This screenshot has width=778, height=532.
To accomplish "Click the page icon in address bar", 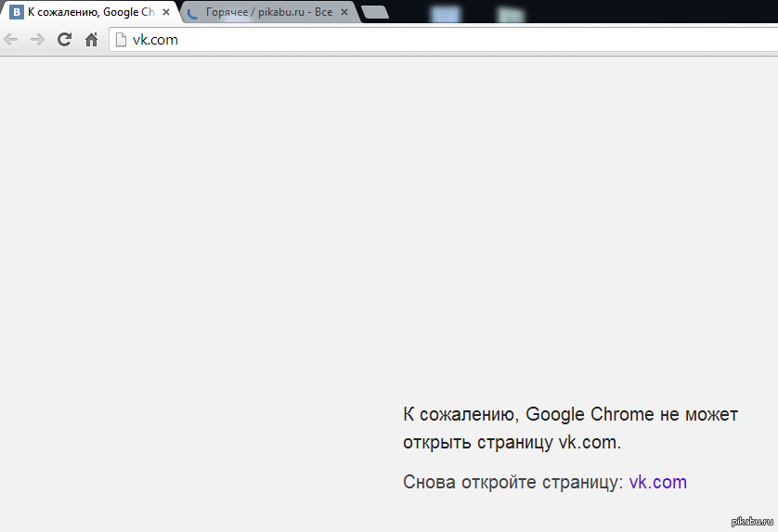I will coord(121,39).
